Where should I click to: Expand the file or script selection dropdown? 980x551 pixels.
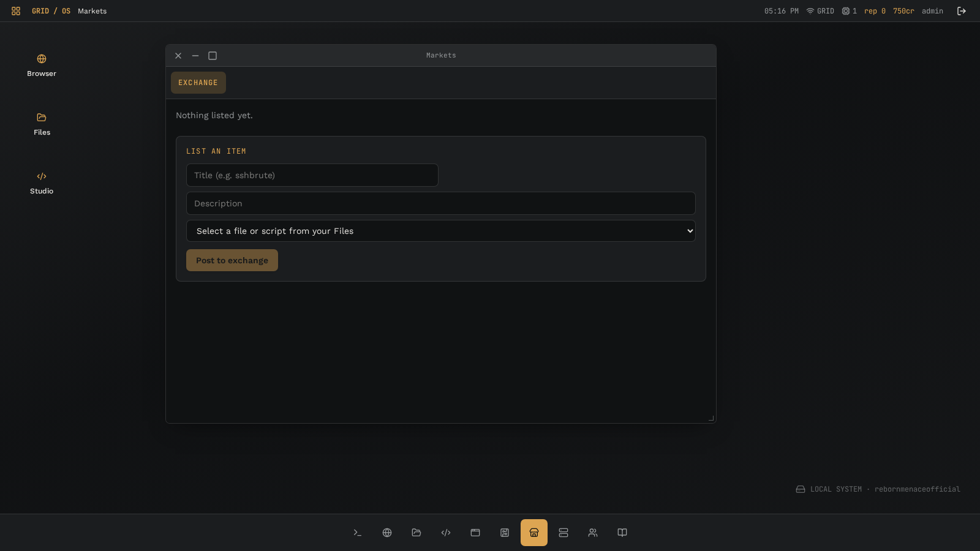(441, 231)
